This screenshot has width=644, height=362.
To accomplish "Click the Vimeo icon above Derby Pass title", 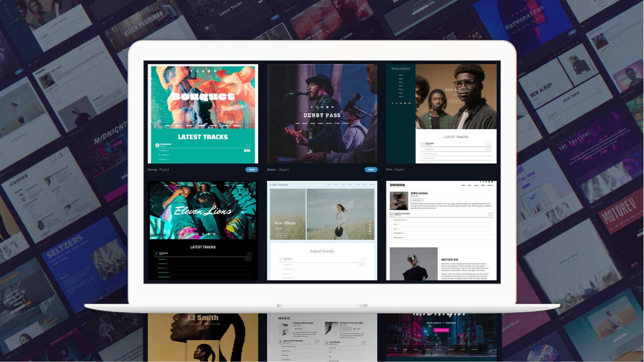I will 332,107.
